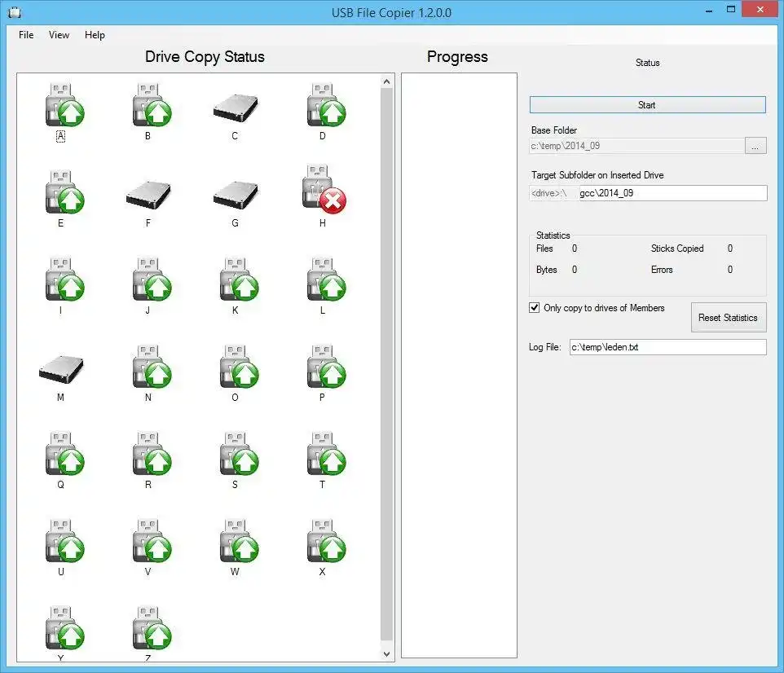Select the USB drive K icon
The width and height of the screenshot is (784, 673).
239,279
